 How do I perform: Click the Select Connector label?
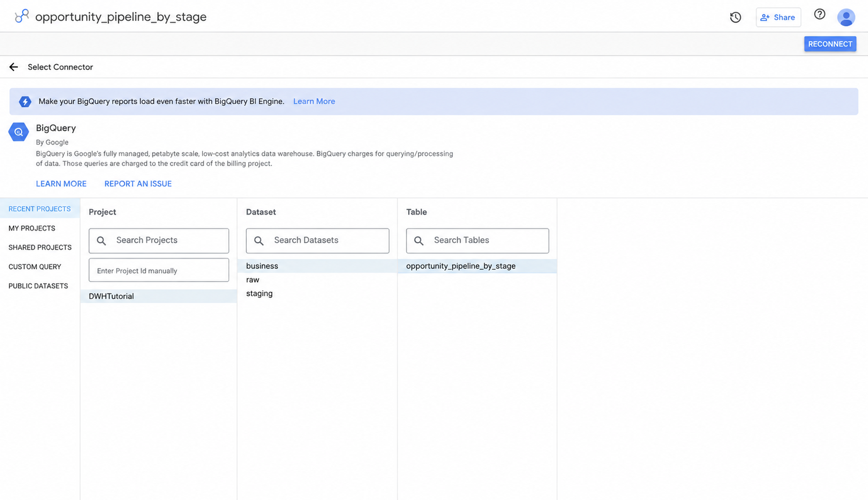(x=60, y=67)
